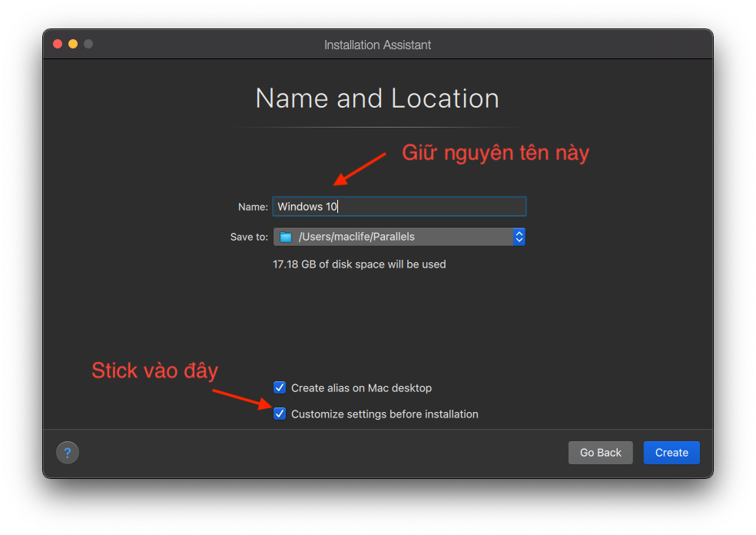Uncheck Customize settings before installation

280,414
